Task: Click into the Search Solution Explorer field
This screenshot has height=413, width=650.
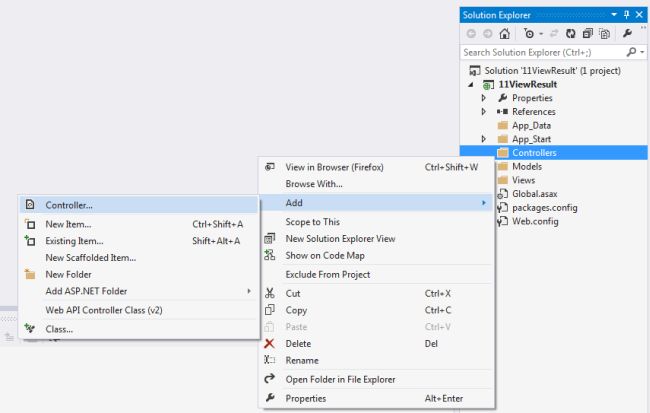Action: pyautogui.click(x=543, y=52)
